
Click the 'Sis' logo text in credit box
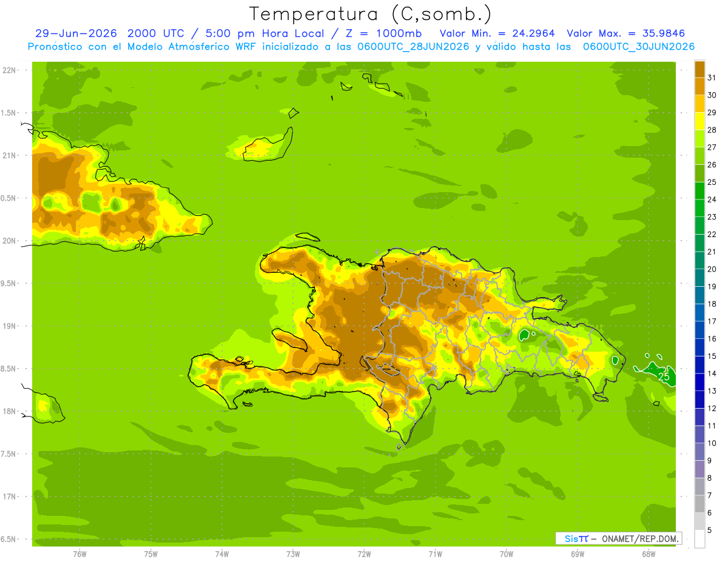point(571,538)
